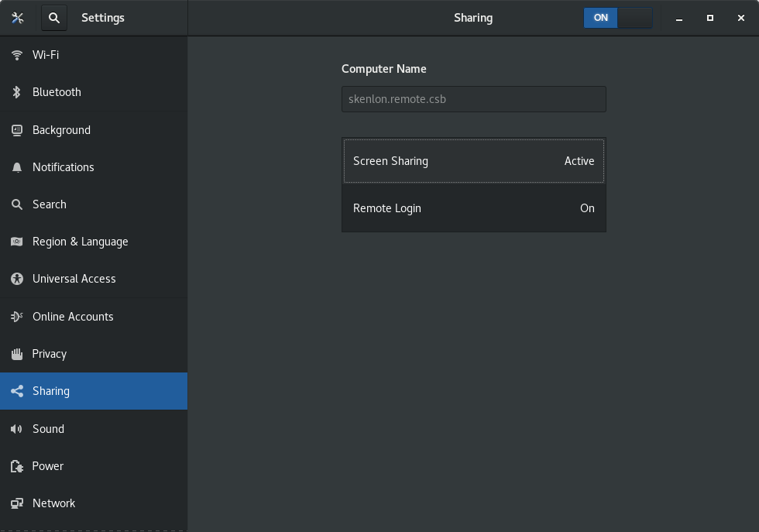Select the Search panel in sidebar
759x532 pixels.
(x=50, y=204)
